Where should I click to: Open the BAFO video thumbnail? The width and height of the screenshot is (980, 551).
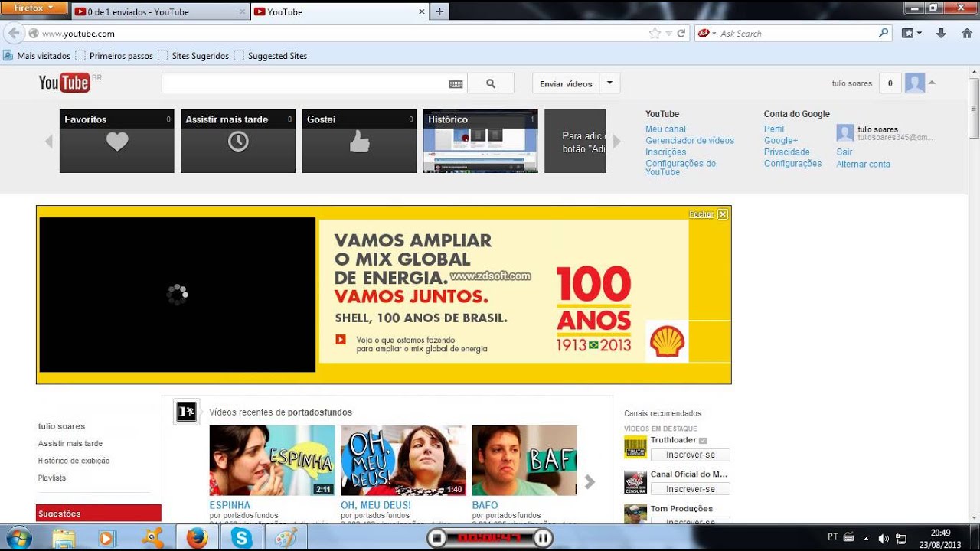click(524, 461)
